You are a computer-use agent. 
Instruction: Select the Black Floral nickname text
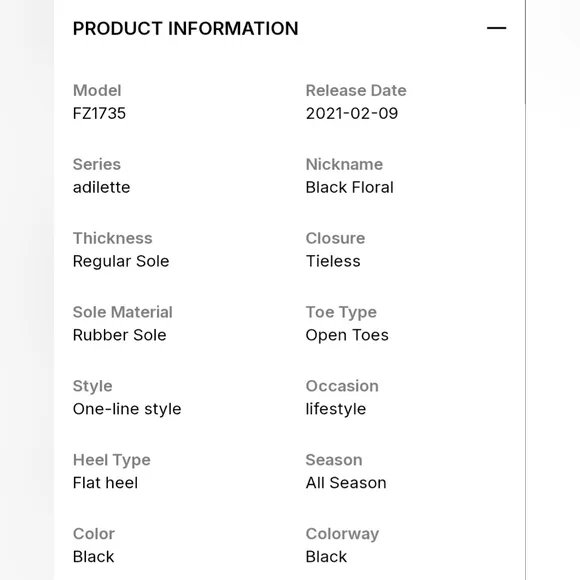350,187
